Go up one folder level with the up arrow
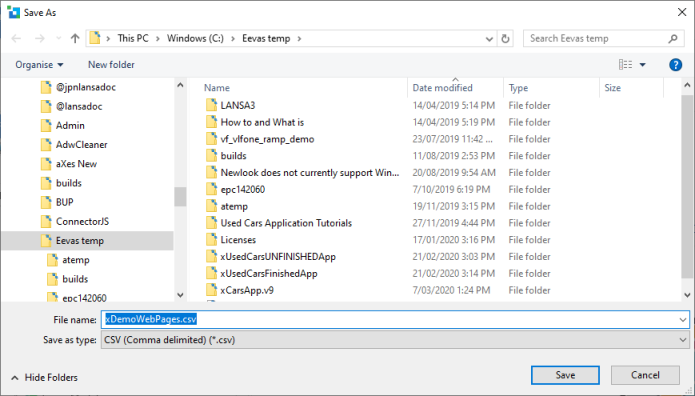Screen dimensions: 695x396 [x=75, y=39]
